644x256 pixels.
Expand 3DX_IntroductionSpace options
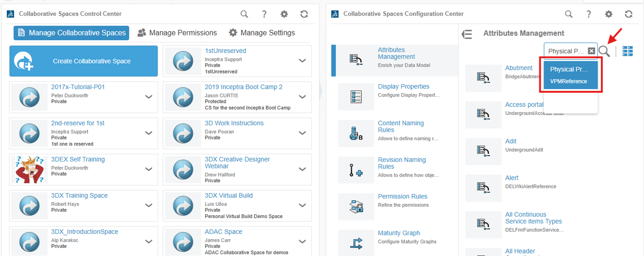click(149, 242)
